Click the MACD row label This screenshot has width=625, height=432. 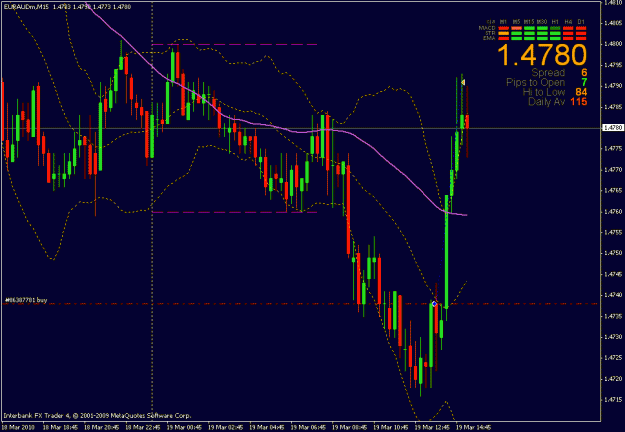coord(487,28)
